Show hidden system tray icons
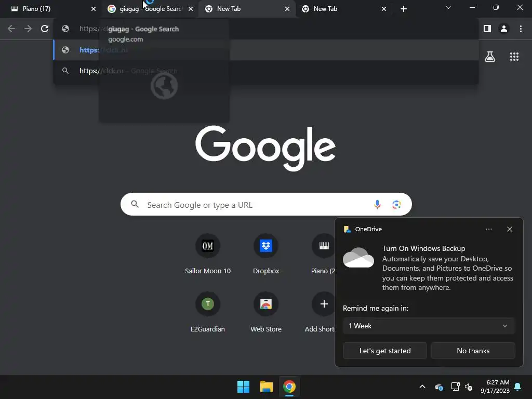Image resolution: width=532 pixels, height=399 pixels. click(422, 387)
